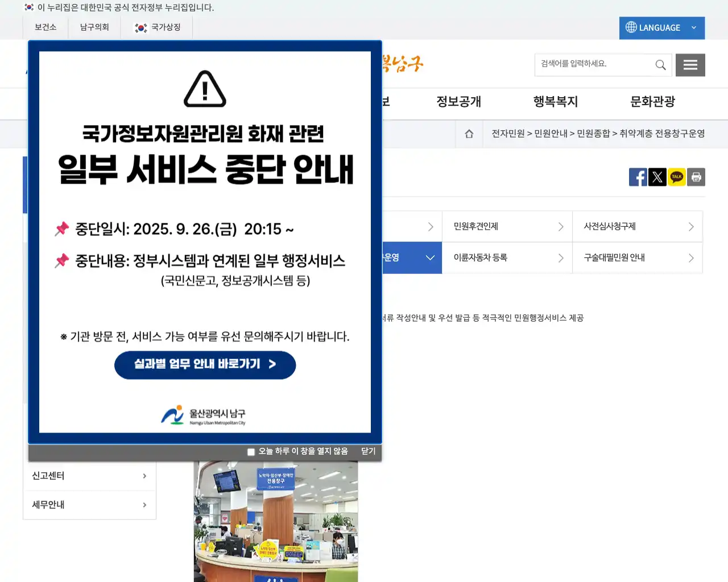Click the search magnifier icon

coord(660,65)
